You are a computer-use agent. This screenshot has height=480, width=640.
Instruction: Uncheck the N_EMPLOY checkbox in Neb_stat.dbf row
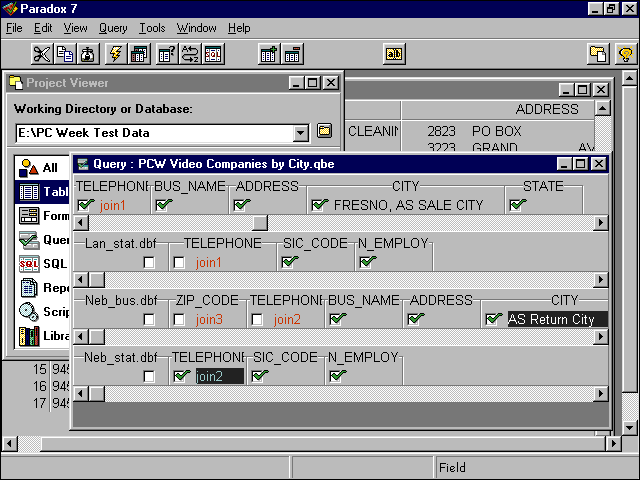[x=337, y=376]
